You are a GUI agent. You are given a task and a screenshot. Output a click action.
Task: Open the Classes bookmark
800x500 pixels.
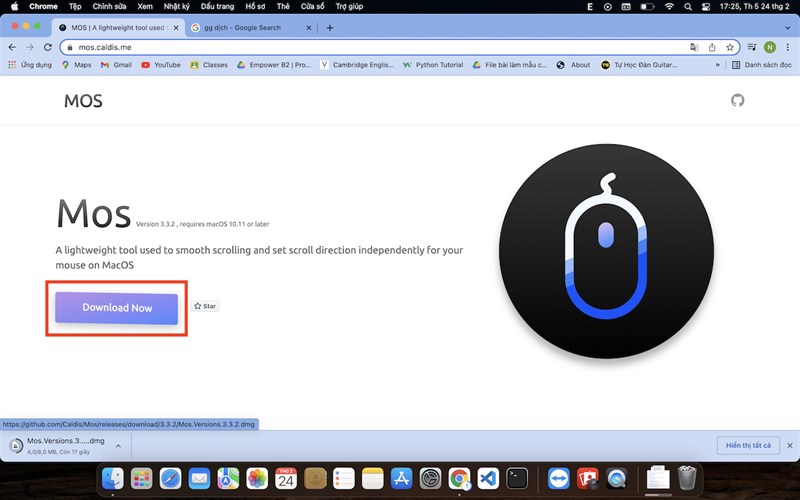pyautogui.click(x=209, y=65)
